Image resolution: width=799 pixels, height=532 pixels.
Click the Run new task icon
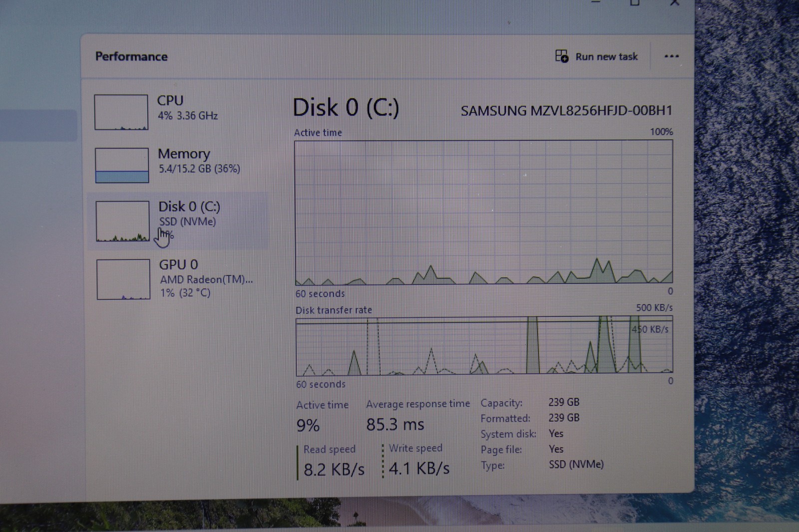tap(562, 56)
